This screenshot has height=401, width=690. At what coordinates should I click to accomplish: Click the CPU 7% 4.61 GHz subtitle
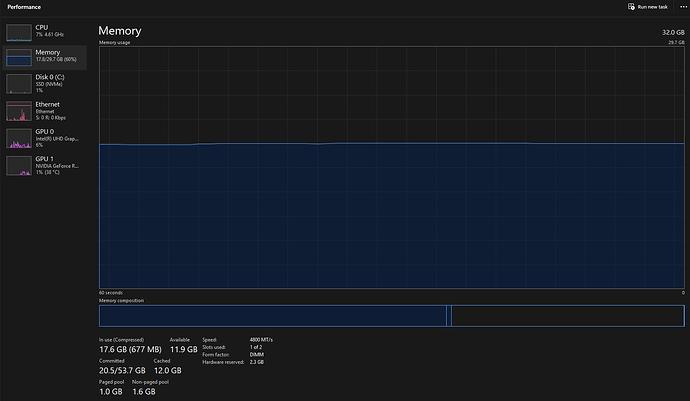tap(50, 34)
